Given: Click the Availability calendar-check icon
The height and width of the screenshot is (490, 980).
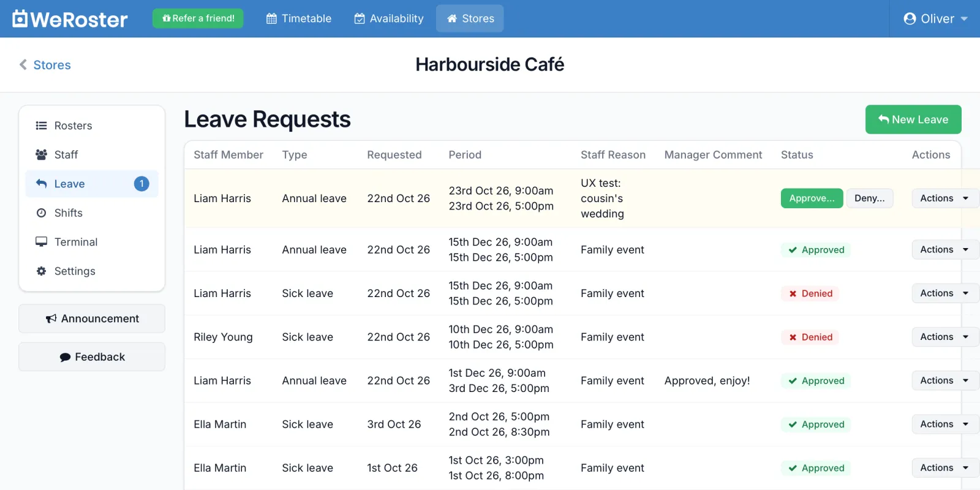Looking at the screenshot, I should point(360,18).
